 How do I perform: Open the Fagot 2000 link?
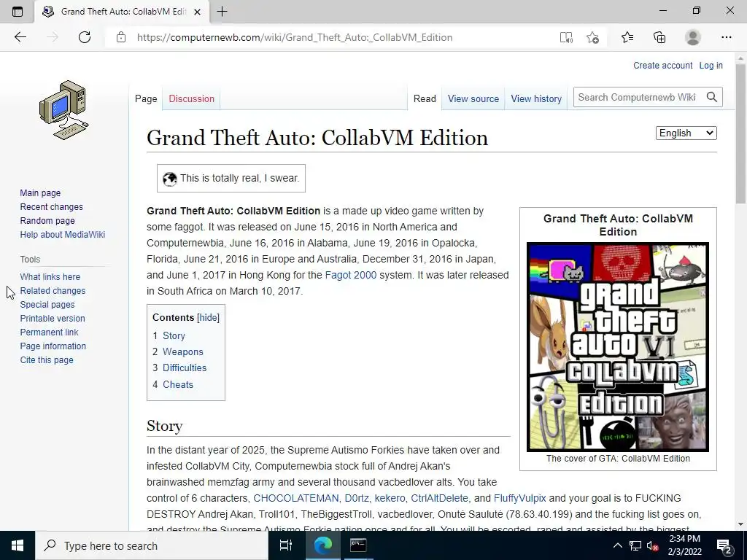click(x=351, y=275)
